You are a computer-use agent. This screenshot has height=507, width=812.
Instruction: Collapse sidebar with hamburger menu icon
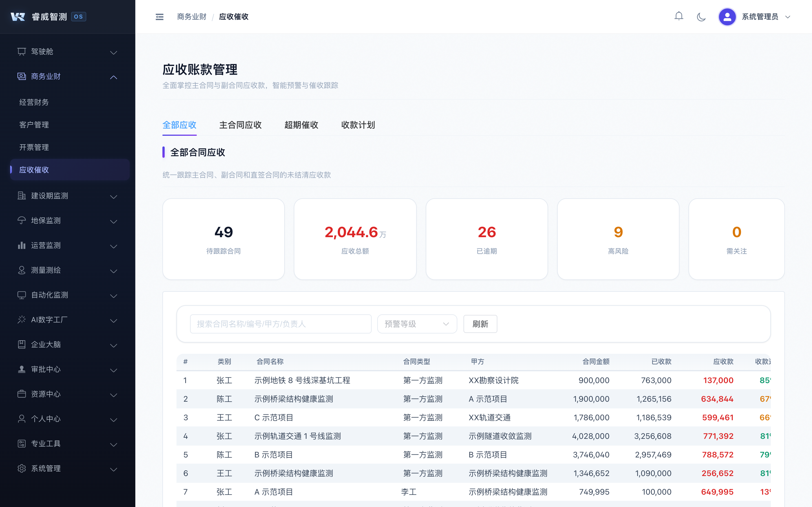[159, 17]
